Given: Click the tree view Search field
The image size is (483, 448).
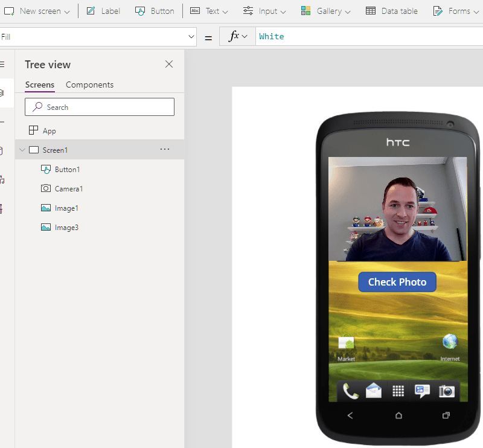Looking at the screenshot, I should pos(100,107).
